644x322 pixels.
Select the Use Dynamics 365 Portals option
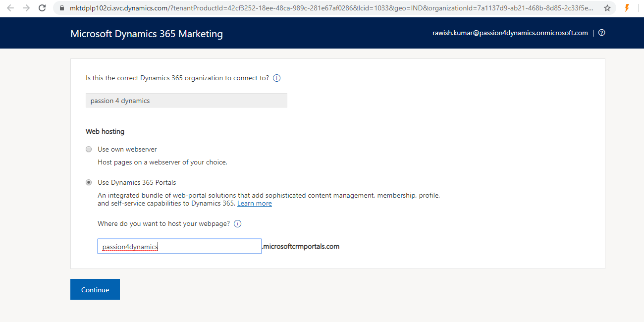pos(89,182)
